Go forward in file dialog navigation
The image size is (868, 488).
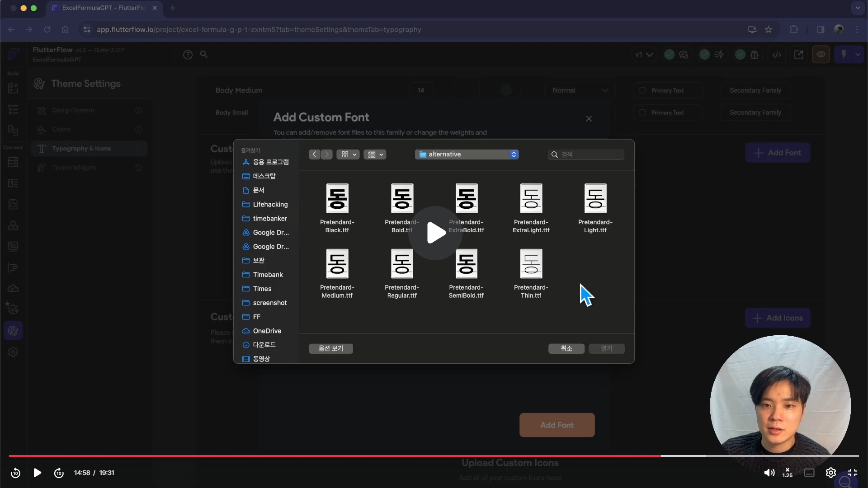tap(327, 155)
